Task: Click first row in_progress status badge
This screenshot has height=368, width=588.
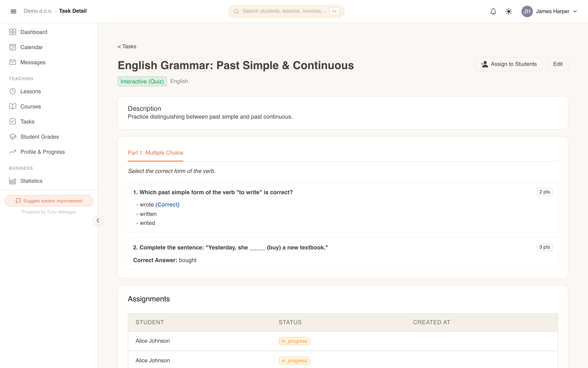Action: click(294, 341)
